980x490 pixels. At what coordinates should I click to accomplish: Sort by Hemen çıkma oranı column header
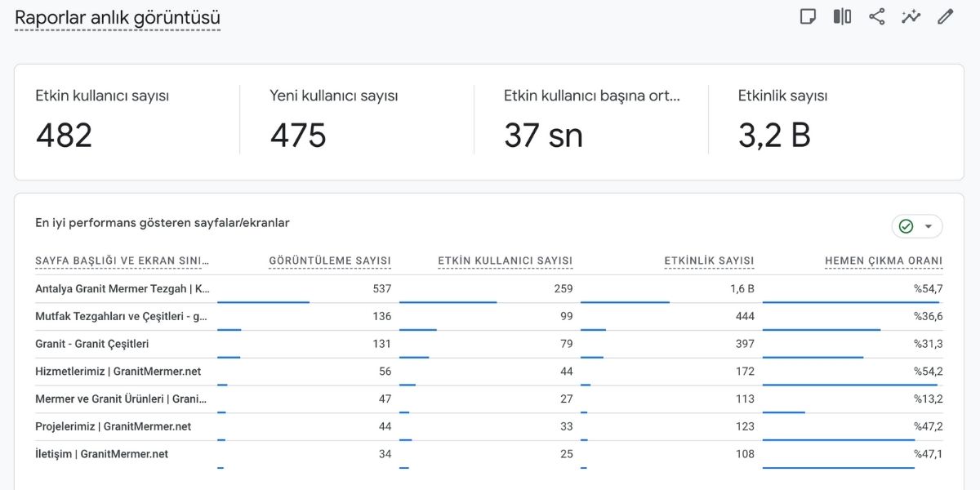point(884,261)
